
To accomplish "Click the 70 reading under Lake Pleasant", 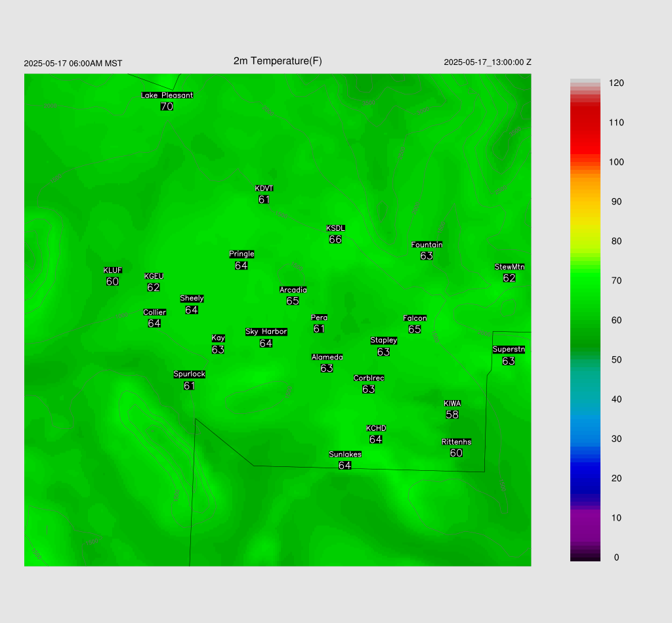I will point(167,106).
